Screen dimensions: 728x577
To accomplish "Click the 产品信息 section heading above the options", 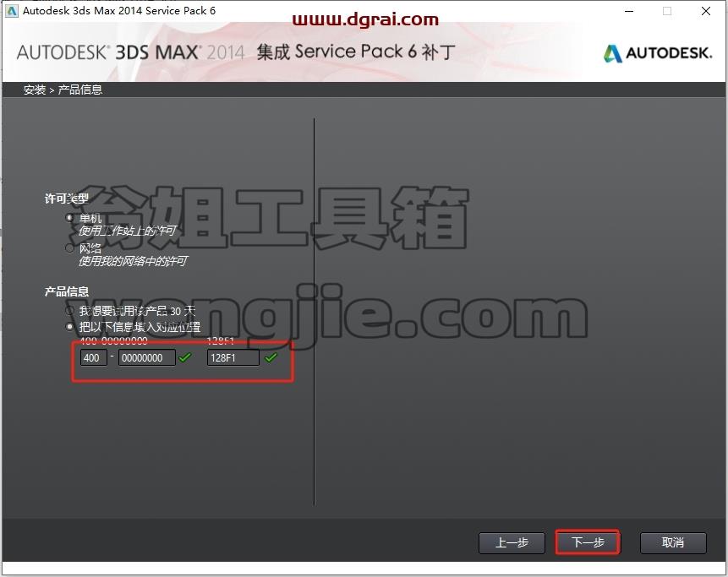I will pos(67,291).
